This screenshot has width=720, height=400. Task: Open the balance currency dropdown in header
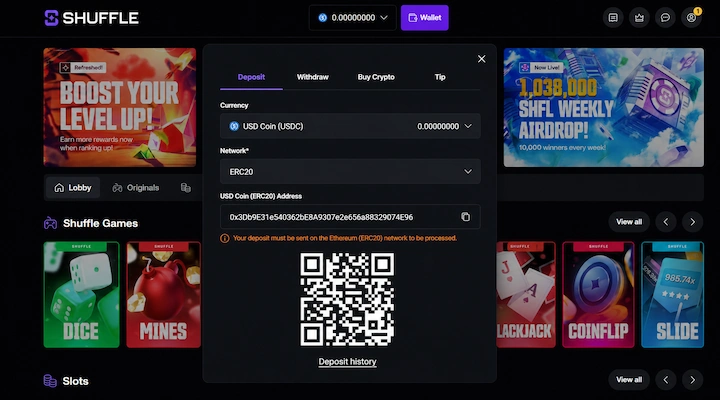click(353, 18)
